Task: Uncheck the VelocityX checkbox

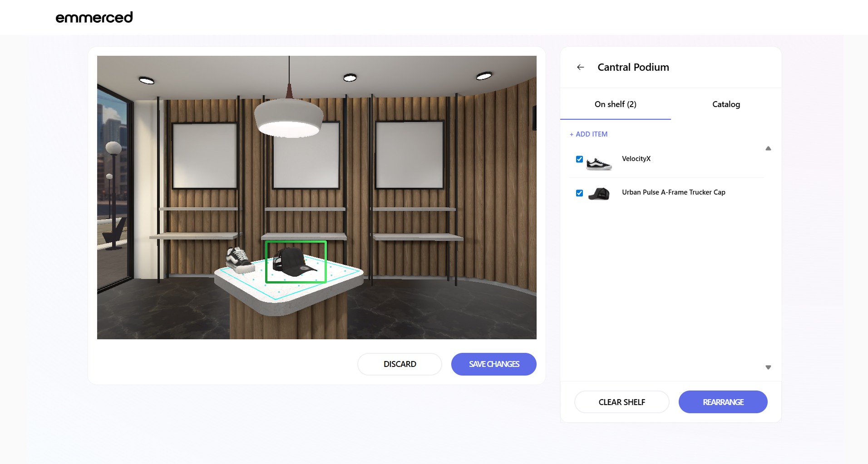Action: pos(579,159)
